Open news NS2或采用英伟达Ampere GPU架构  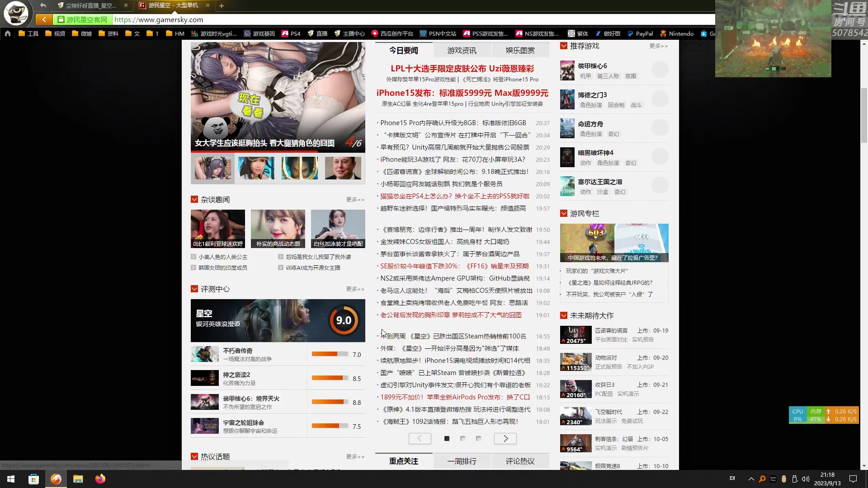(x=455, y=279)
